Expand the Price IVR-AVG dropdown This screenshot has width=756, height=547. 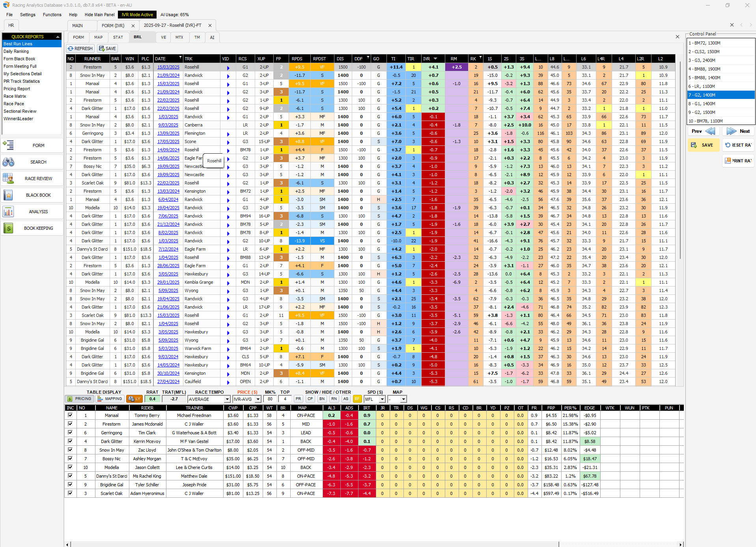tap(258, 399)
